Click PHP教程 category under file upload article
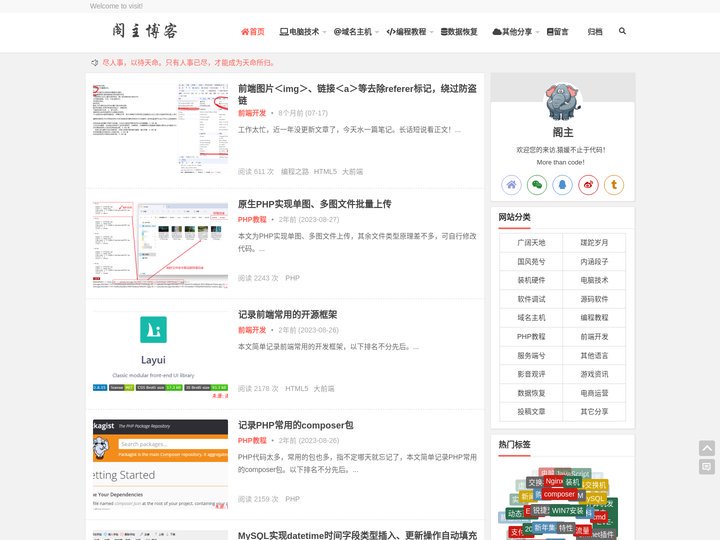Viewport: 720px width, 540px height. 252,219
